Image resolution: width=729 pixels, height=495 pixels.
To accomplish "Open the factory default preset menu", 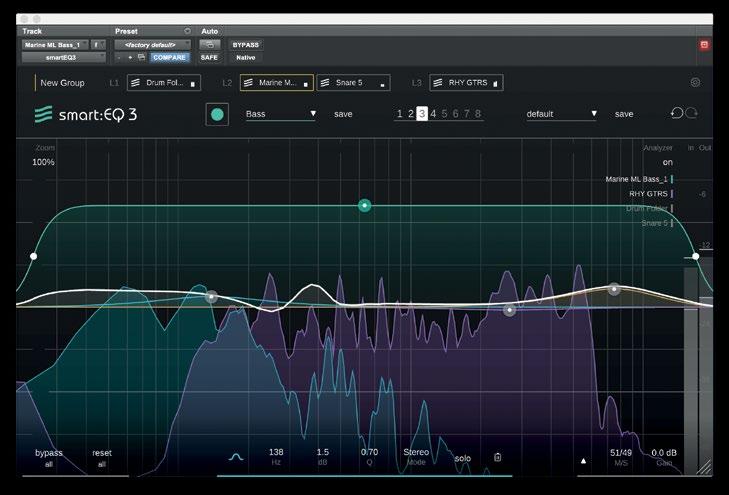I will pyautogui.click(x=152, y=45).
